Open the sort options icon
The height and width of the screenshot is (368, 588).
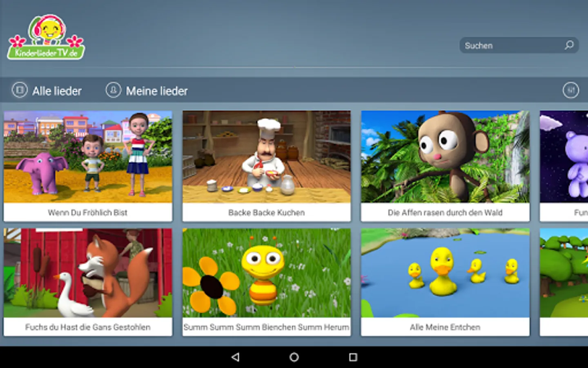click(570, 90)
